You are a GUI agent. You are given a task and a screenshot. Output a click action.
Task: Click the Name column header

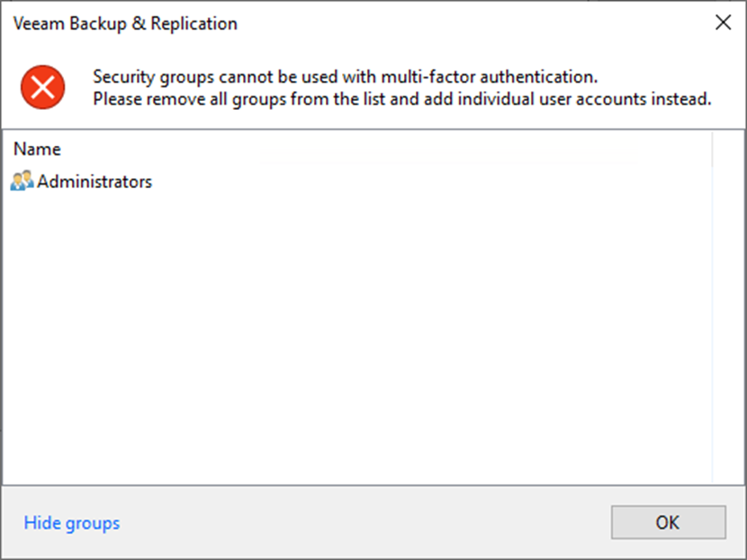pyautogui.click(x=37, y=149)
